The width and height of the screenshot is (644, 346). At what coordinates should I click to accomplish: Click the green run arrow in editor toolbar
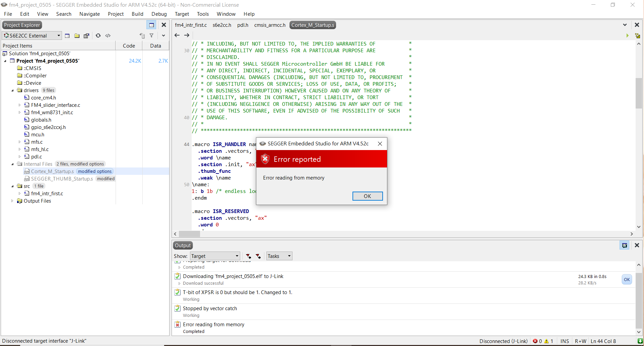click(627, 36)
